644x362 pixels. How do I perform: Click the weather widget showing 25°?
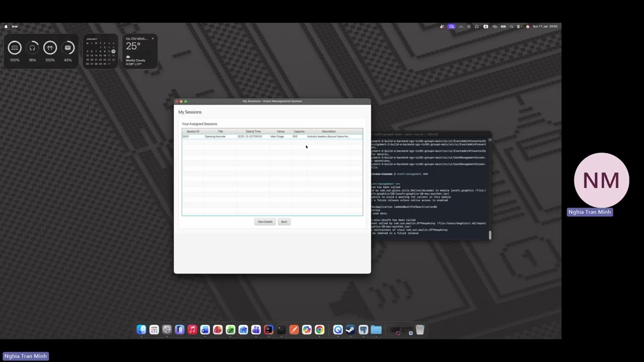click(140, 51)
